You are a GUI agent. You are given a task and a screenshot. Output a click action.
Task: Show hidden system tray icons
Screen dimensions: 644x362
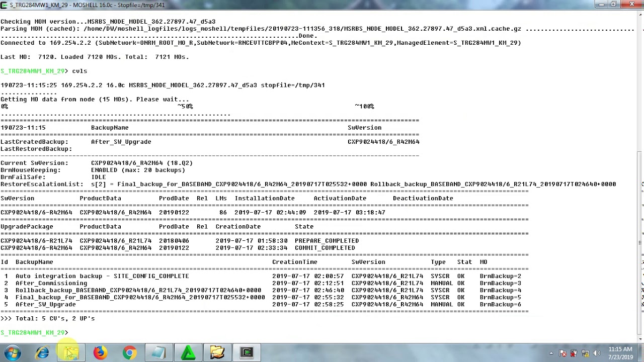551,353
